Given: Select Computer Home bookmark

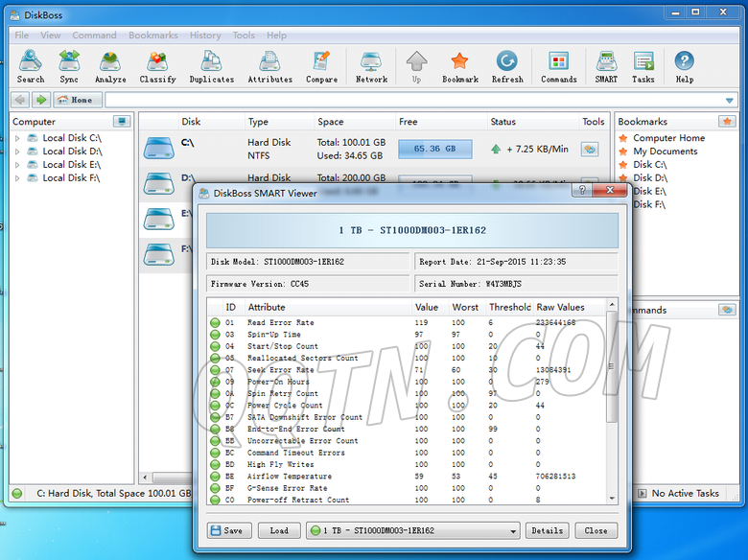Looking at the screenshot, I should (667, 138).
